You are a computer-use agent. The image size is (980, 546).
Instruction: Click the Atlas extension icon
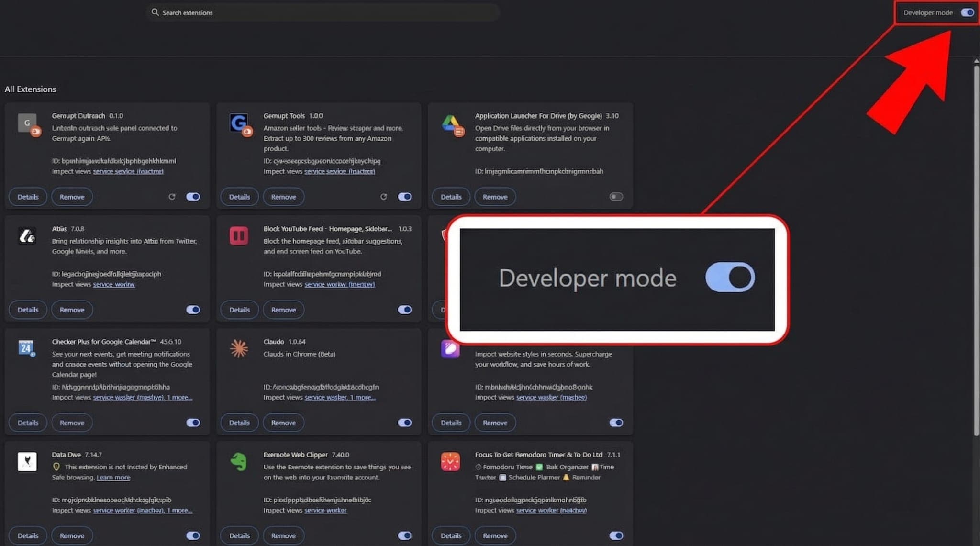27,236
